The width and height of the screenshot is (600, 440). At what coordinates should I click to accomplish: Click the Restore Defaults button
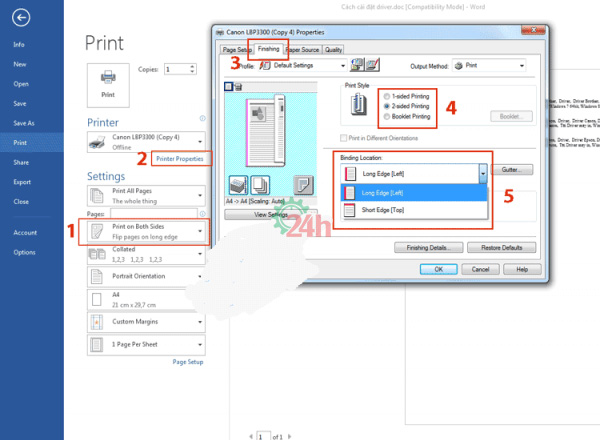[502, 248]
